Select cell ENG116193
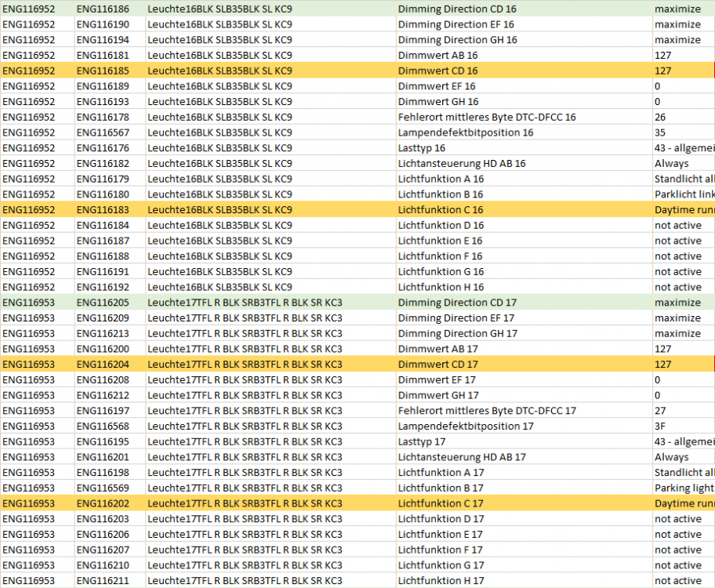This screenshot has width=715, height=588. 110,102
